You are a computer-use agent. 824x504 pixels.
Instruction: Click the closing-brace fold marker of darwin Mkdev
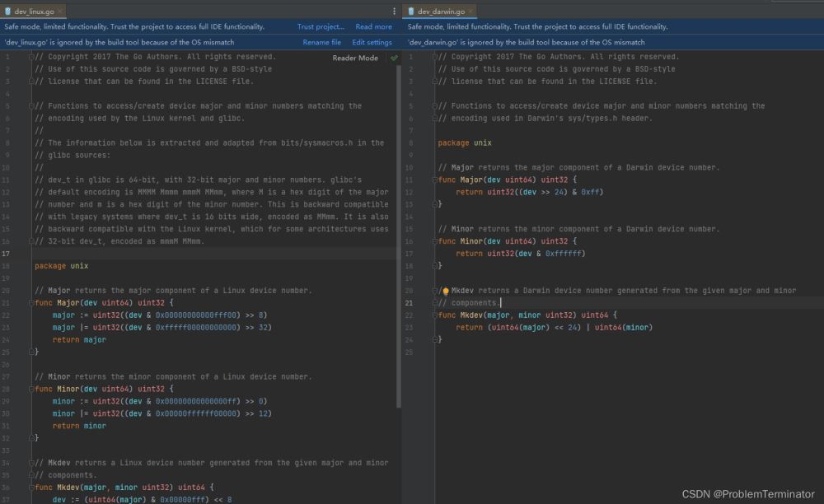click(434, 339)
